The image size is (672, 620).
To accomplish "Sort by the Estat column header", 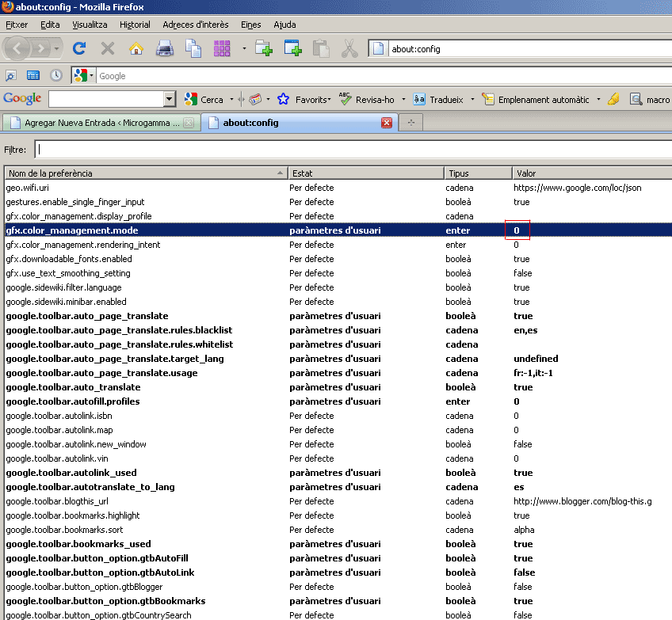I will [365, 173].
